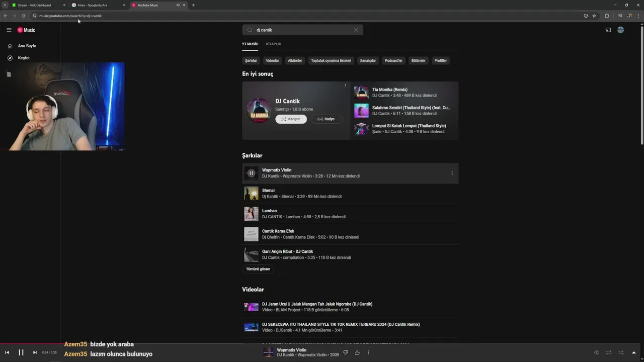Pause playback in the player bar
This screenshot has height=362, width=644.
pyautogui.click(x=21, y=352)
